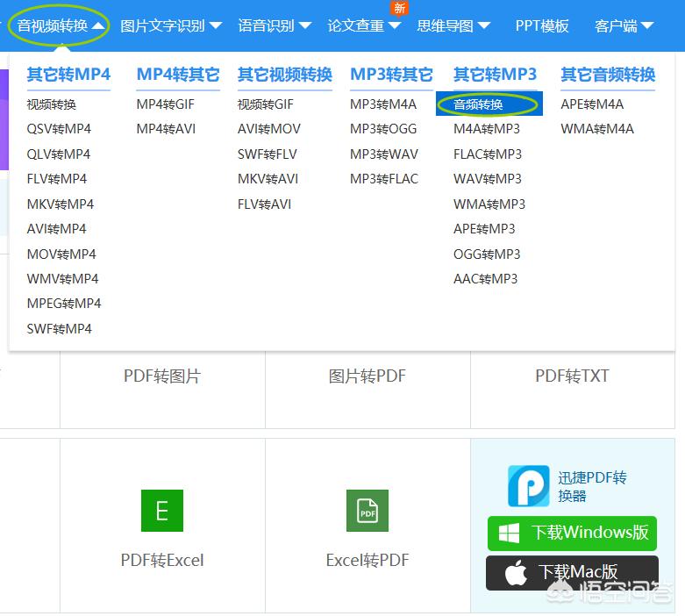Choose APE转MP3 option
The image size is (685, 616).
(484, 229)
